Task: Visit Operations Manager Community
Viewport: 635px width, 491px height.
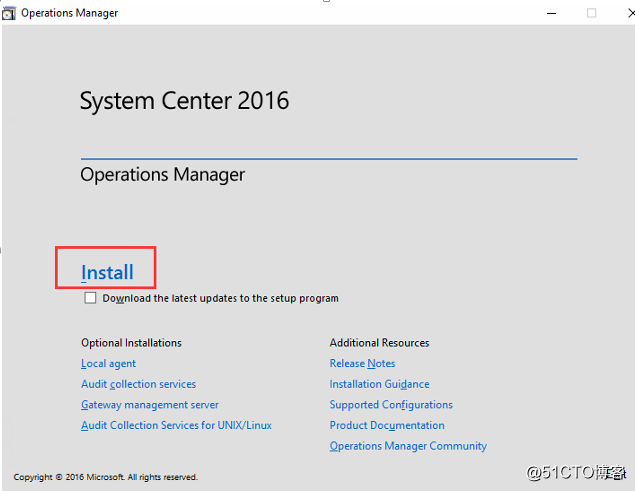Action: (x=408, y=446)
